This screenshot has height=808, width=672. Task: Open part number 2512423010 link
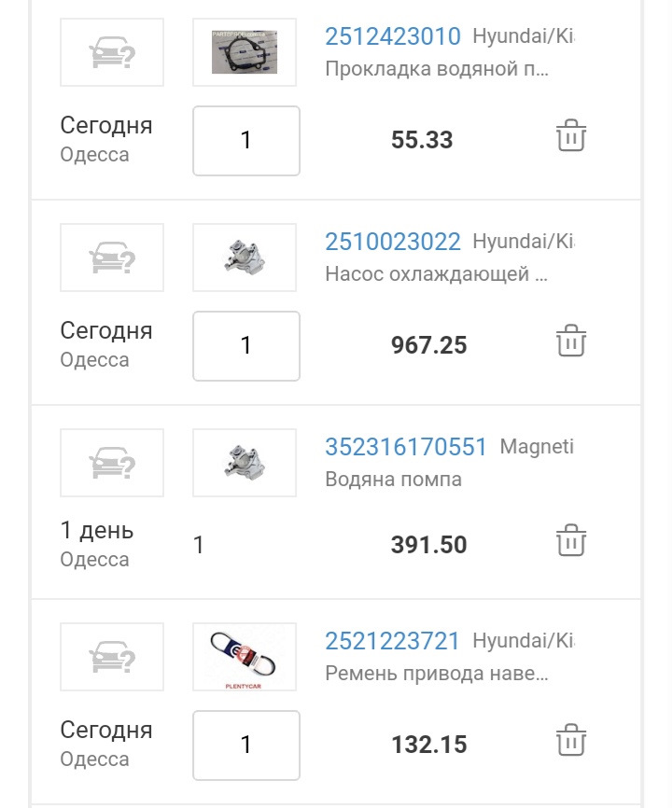(393, 37)
